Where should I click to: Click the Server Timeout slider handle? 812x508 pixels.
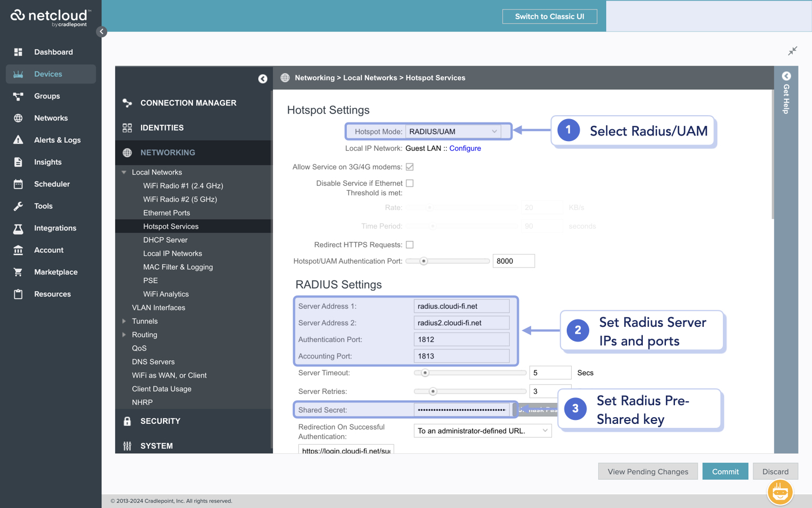tap(425, 373)
